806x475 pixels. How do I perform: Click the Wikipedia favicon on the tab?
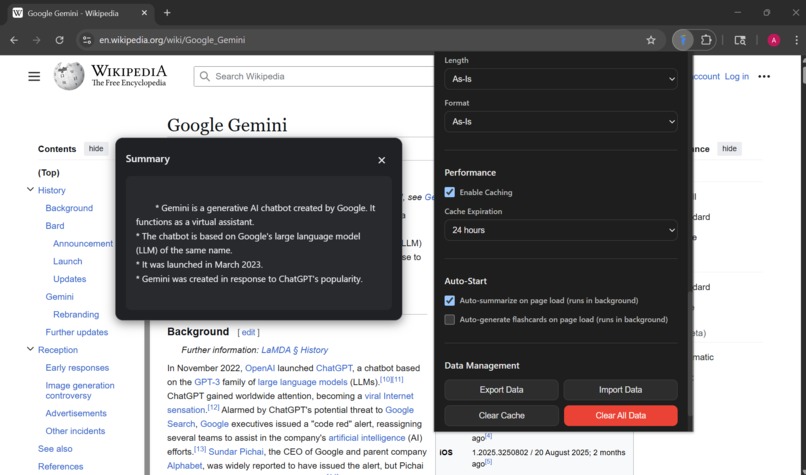[x=17, y=13]
